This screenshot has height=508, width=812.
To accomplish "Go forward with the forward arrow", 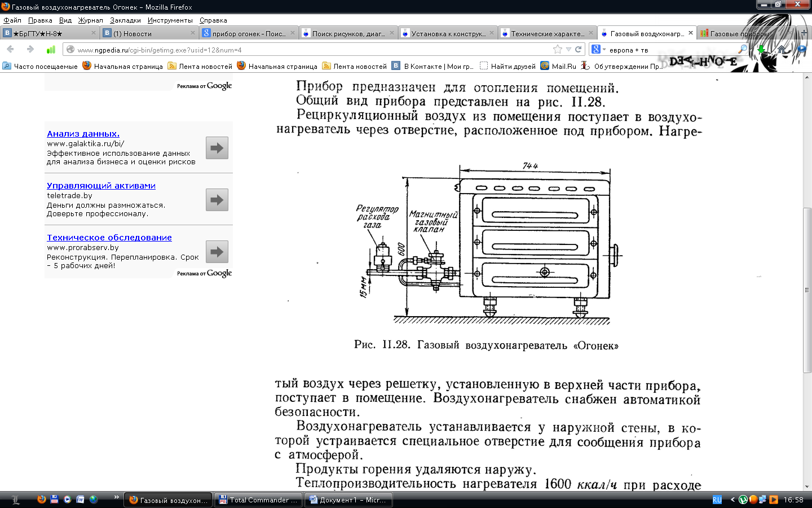I will [30, 50].
